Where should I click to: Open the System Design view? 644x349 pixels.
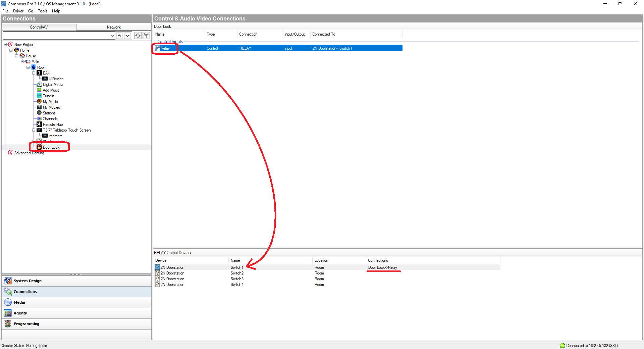[x=28, y=281]
